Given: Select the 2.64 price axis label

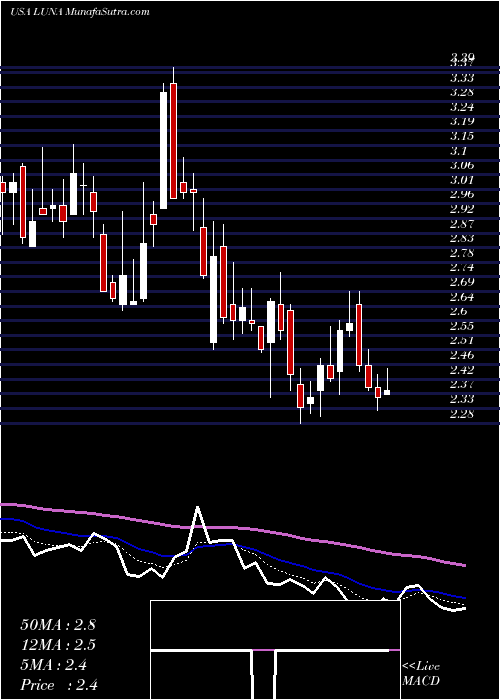Looking at the screenshot, I should pos(462,297).
